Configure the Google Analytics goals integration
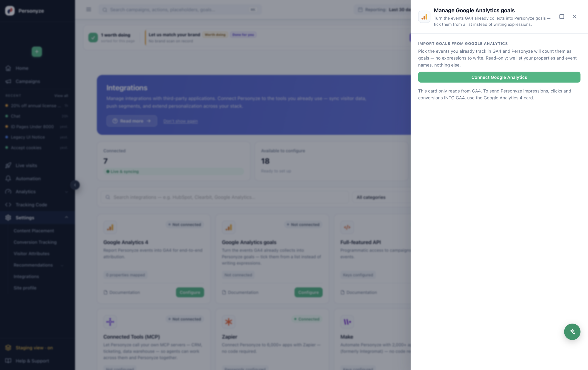 tap(308, 292)
